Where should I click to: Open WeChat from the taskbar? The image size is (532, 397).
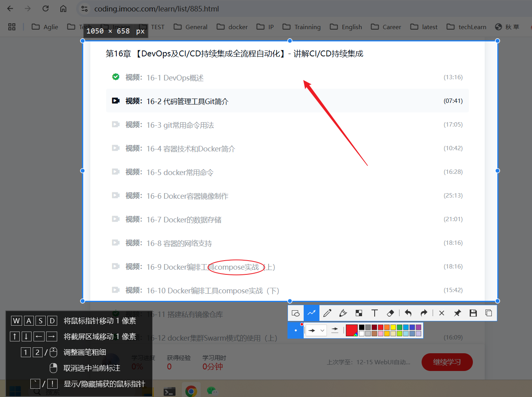click(212, 391)
